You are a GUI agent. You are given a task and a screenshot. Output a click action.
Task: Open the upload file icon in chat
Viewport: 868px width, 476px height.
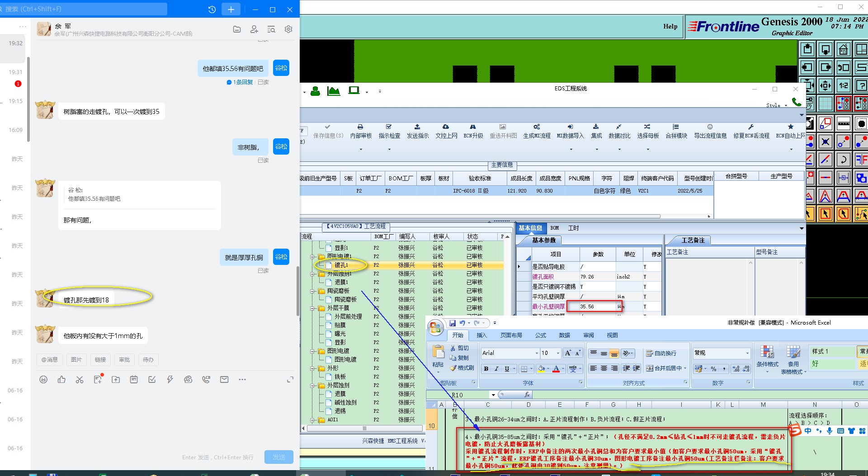pyautogui.click(x=116, y=380)
